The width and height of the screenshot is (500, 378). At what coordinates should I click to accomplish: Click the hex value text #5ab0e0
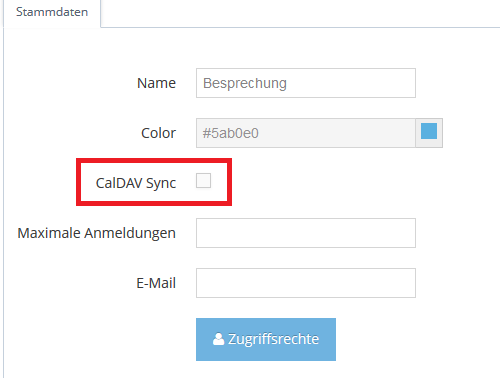231,133
